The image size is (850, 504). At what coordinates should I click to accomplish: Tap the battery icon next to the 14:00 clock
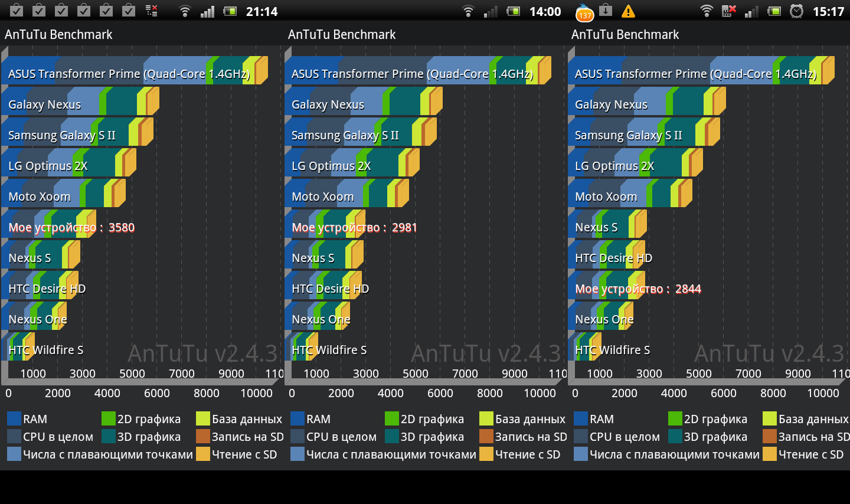point(514,11)
